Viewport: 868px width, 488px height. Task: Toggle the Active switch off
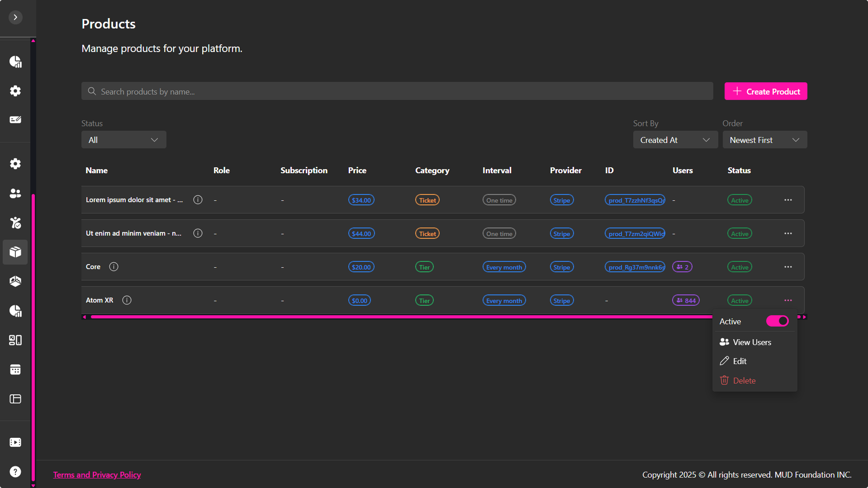click(x=777, y=321)
